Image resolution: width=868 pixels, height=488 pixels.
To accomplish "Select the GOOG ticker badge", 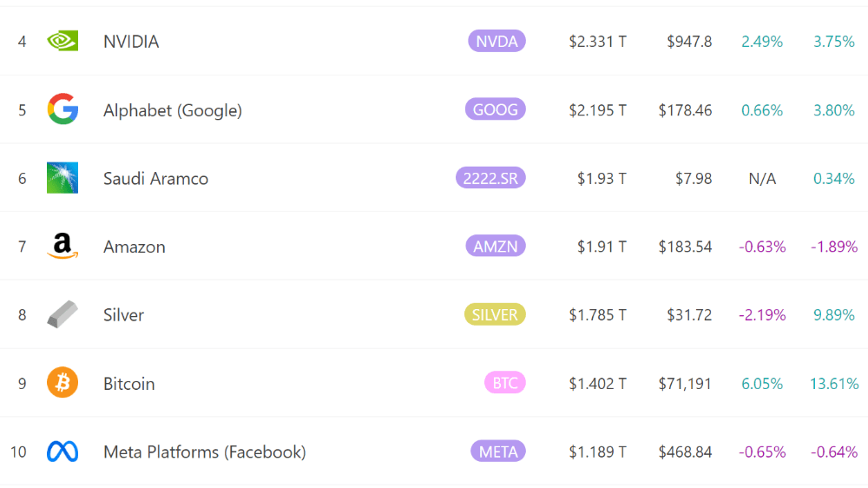I will click(x=495, y=109).
